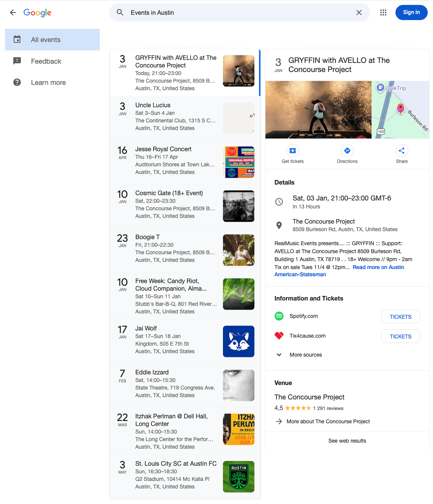Viewport: 433px width, 504px height.
Task: Click the Jai Wolf fox logo thumbnail
Action: [238, 341]
